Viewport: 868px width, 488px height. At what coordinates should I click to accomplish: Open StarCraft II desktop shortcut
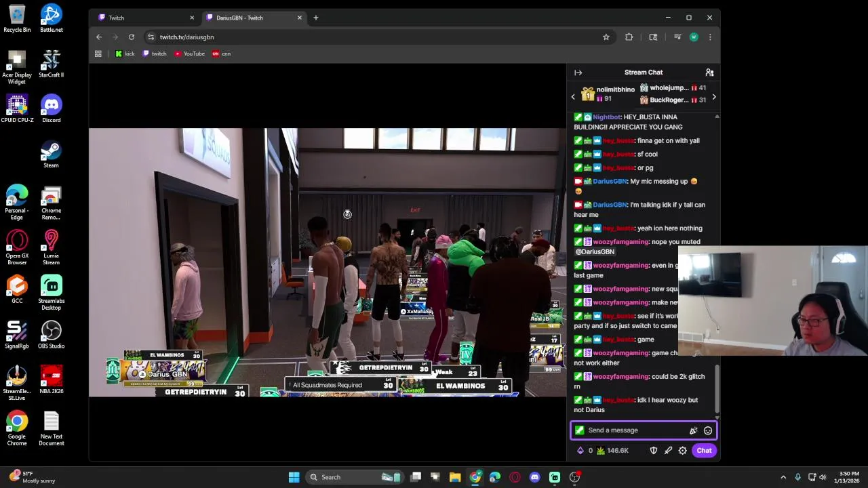pyautogui.click(x=52, y=64)
